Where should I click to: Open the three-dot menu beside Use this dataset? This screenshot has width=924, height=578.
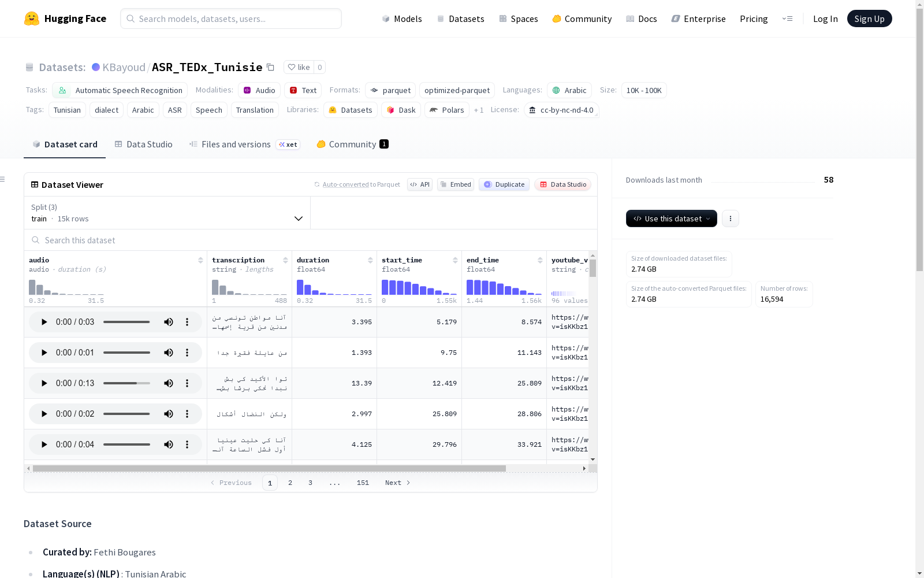click(x=731, y=218)
